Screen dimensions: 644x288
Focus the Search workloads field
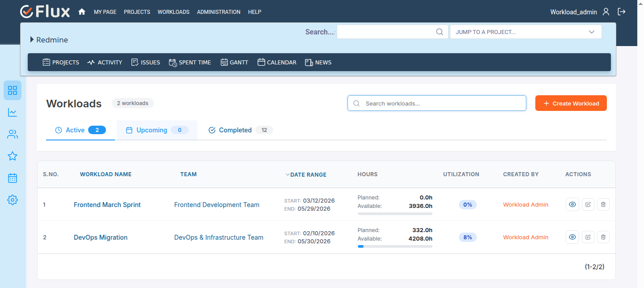[x=437, y=103]
